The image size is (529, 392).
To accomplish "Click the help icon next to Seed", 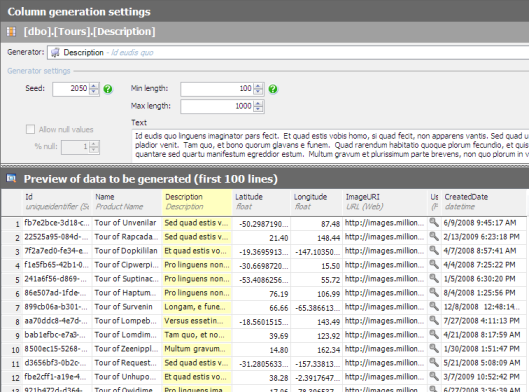I will coord(108,89).
